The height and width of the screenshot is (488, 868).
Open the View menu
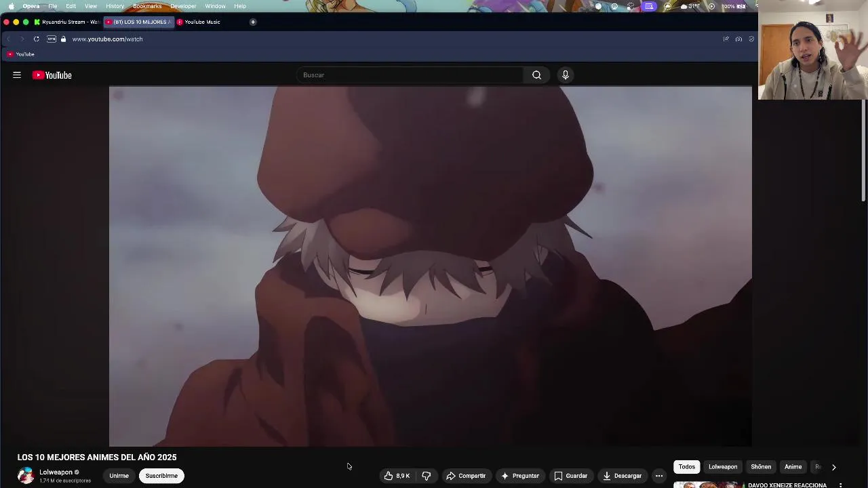[x=91, y=6]
